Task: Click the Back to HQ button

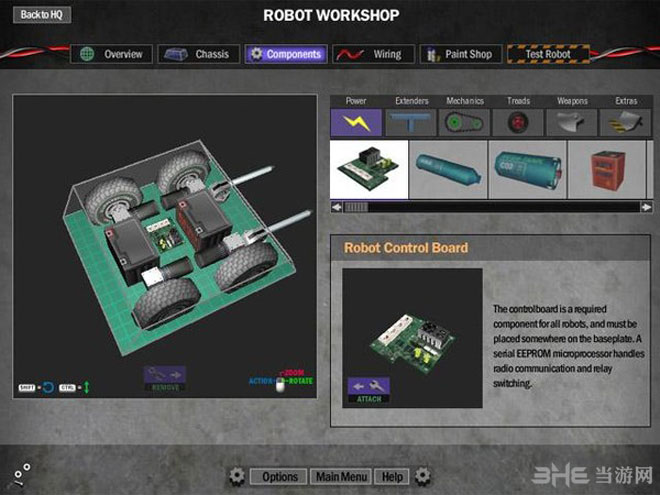Action: pyautogui.click(x=41, y=15)
